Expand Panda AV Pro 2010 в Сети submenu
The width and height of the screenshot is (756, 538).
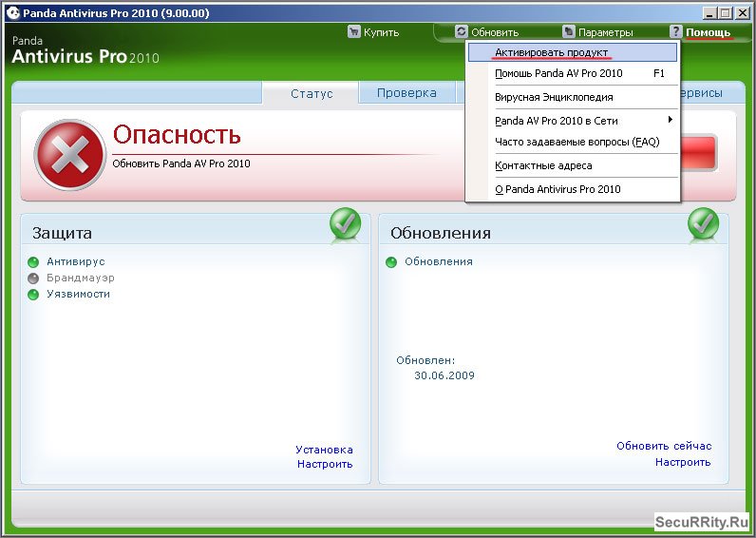(x=573, y=121)
